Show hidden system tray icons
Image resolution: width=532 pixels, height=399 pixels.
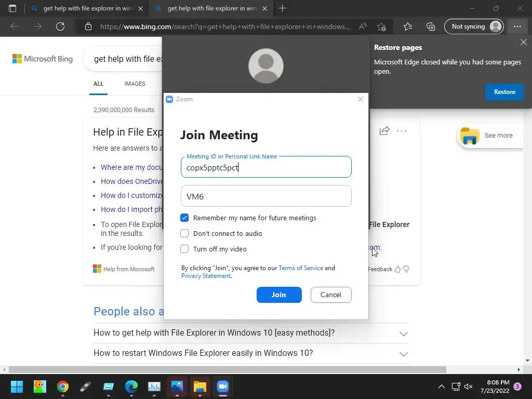click(x=442, y=387)
